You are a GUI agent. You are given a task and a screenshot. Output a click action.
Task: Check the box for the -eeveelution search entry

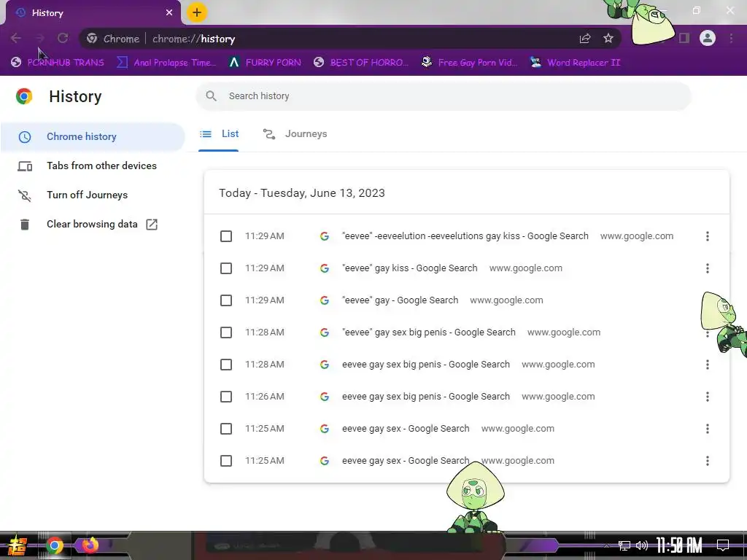(226, 236)
